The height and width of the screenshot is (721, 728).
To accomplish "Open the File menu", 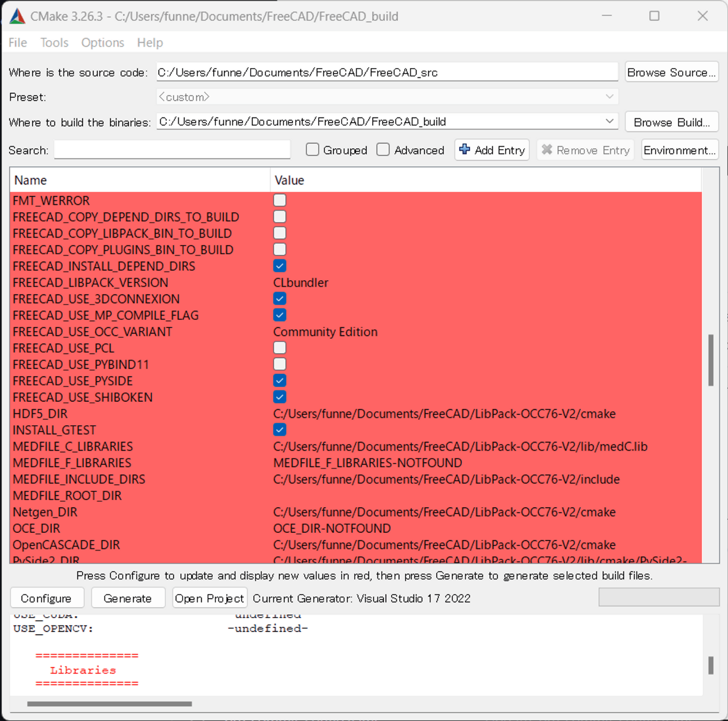I will [x=18, y=43].
